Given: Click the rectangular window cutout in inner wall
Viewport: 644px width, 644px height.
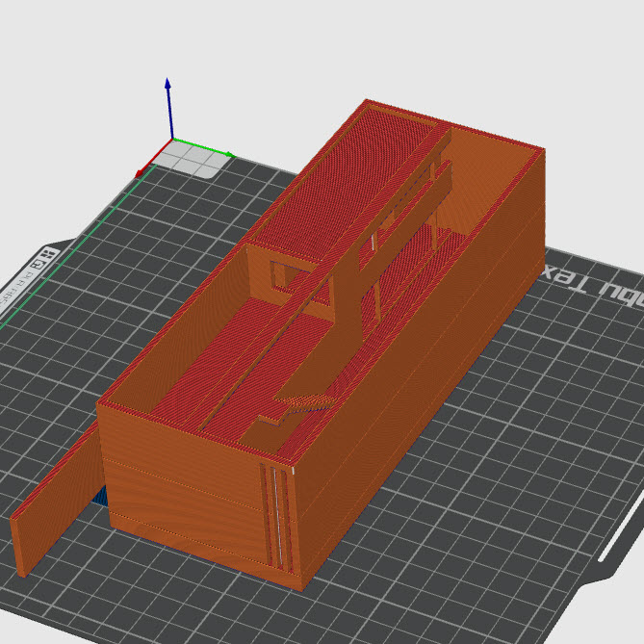Looking at the screenshot, I should point(294,274).
